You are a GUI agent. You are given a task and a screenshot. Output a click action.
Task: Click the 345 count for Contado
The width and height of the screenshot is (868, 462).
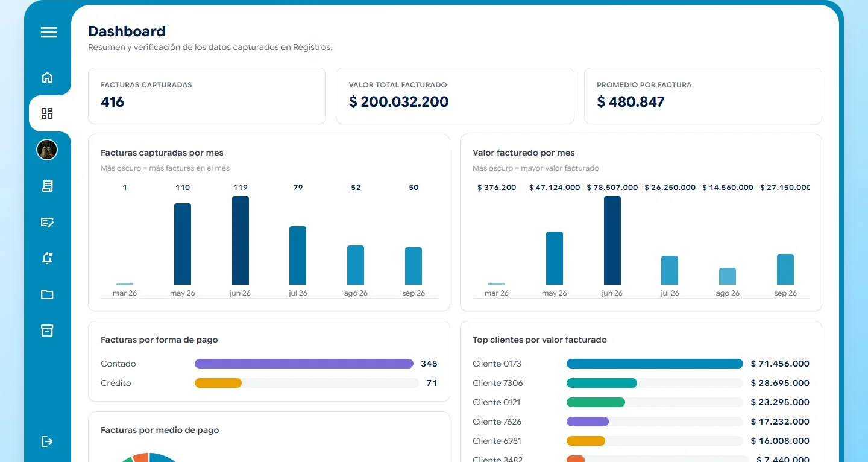[x=429, y=364]
